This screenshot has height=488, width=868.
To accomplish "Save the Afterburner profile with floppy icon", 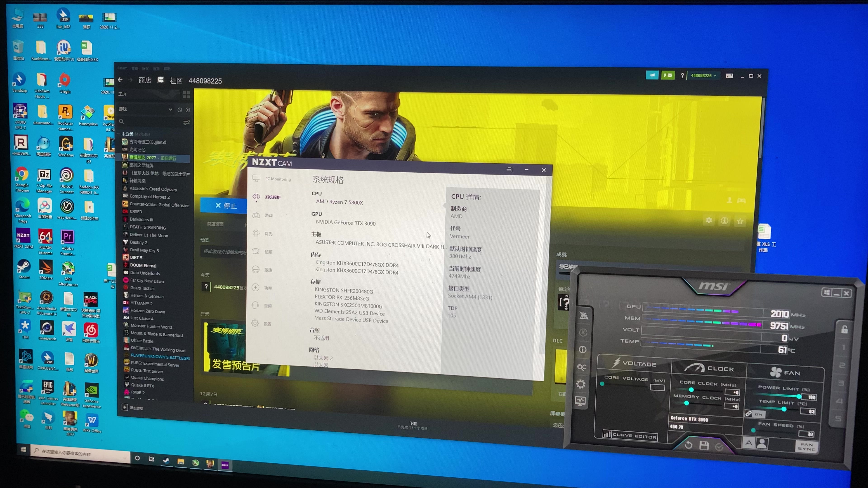I will [704, 446].
